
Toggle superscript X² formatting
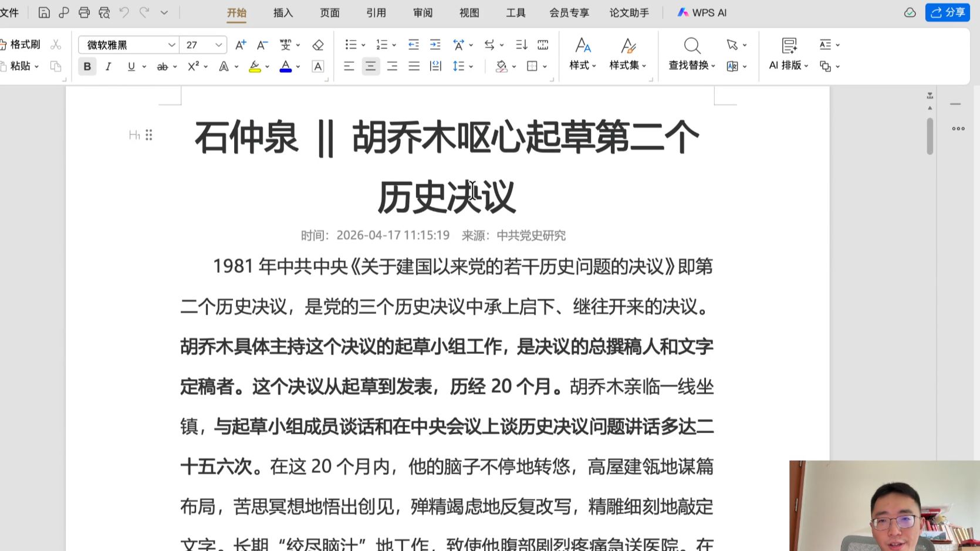click(194, 66)
